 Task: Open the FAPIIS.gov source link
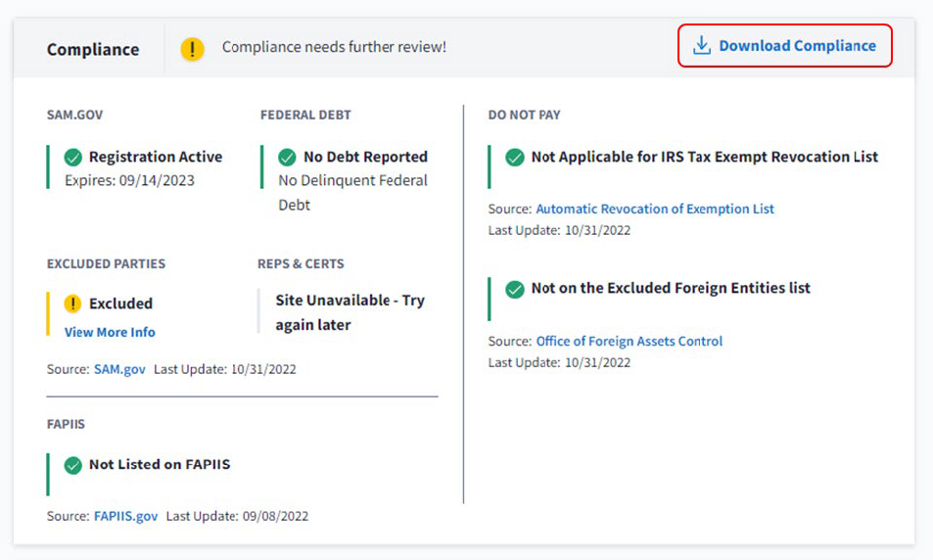(125, 516)
